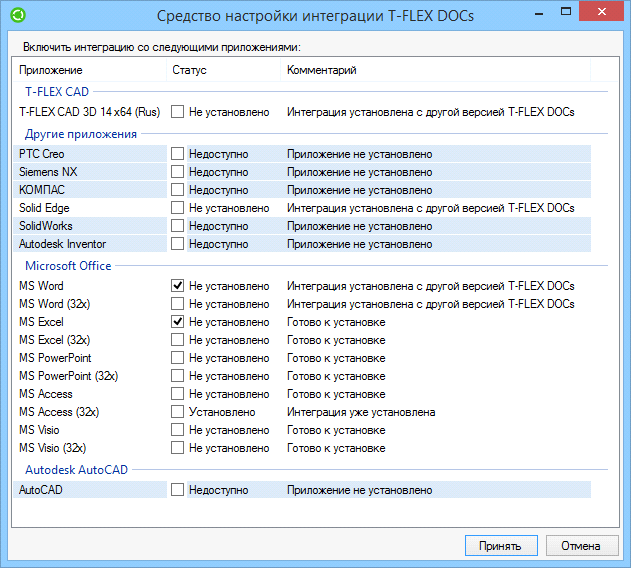631x568 pixels.
Task: Collapse the Другие приложения group header
Action: tap(80, 134)
